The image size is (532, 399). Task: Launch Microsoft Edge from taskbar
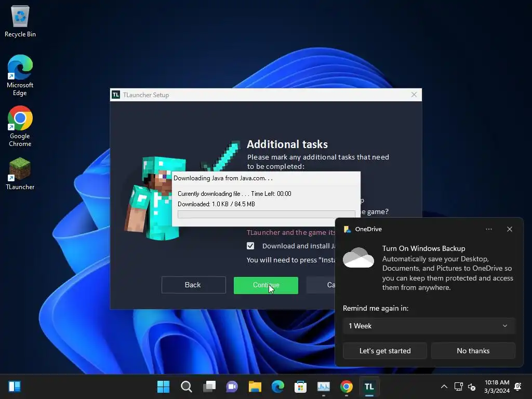click(x=278, y=387)
